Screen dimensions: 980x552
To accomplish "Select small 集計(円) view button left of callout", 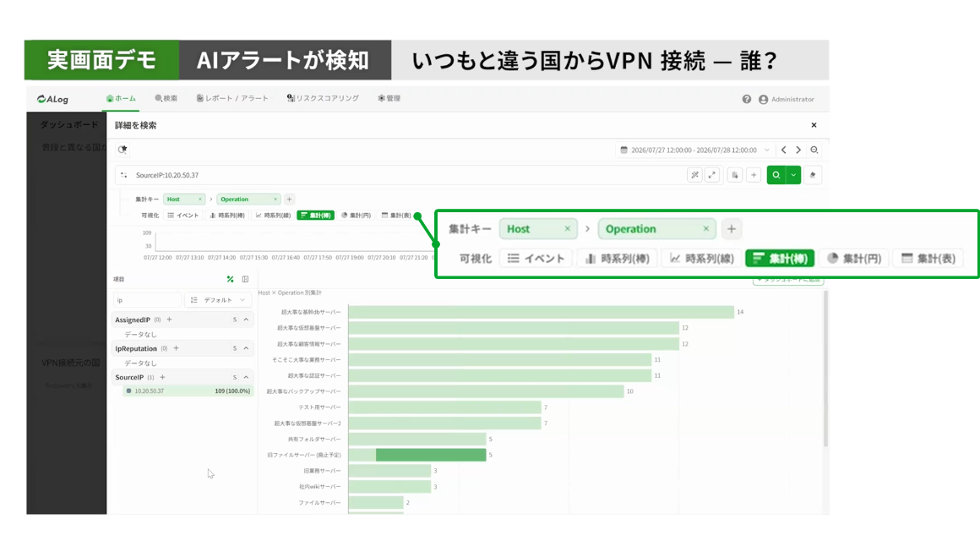I will [357, 215].
